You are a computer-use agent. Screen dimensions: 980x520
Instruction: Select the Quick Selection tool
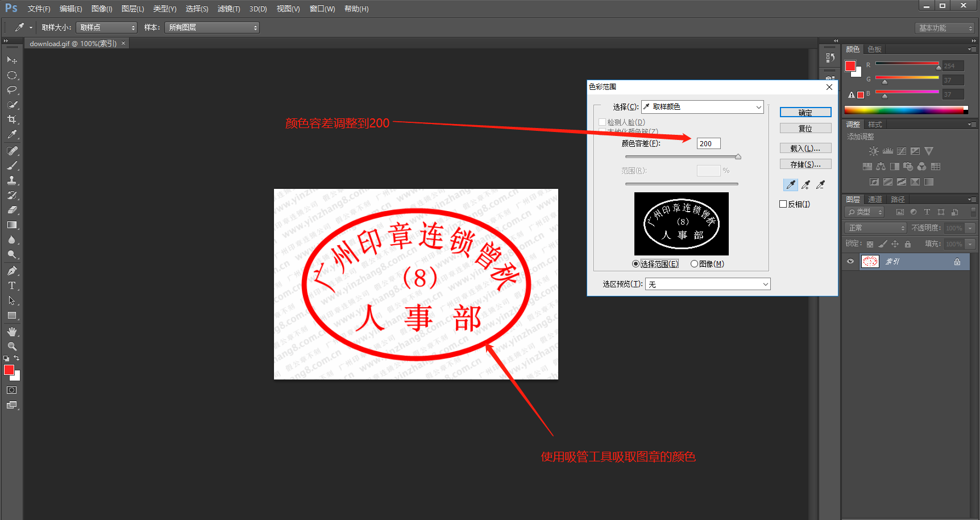(12, 105)
